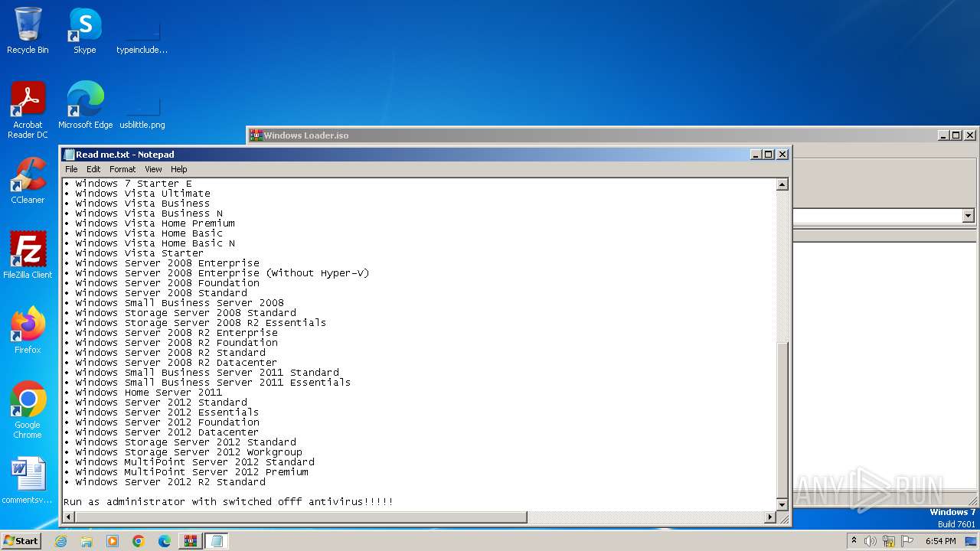Viewport: 980px width, 551px height.
Task: Click Notepad horizontal scroll right arrow
Action: coord(770,517)
